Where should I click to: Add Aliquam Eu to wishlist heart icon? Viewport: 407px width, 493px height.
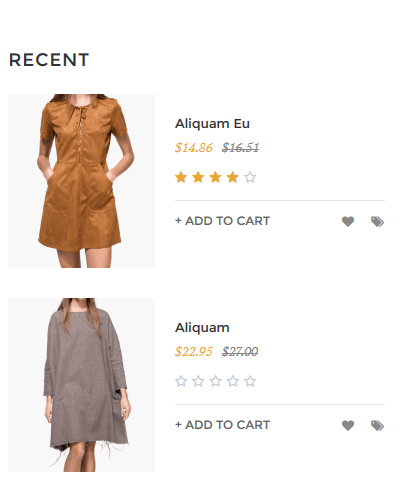348,221
